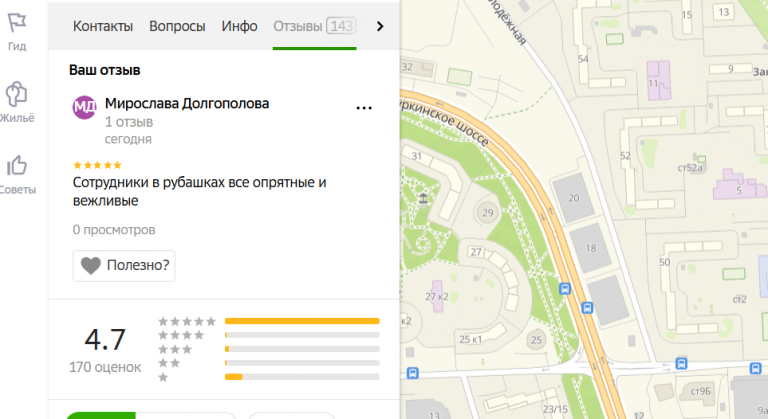This screenshot has height=419, width=768.
Task: Filter by five-star rating bar
Action: coord(302,321)
